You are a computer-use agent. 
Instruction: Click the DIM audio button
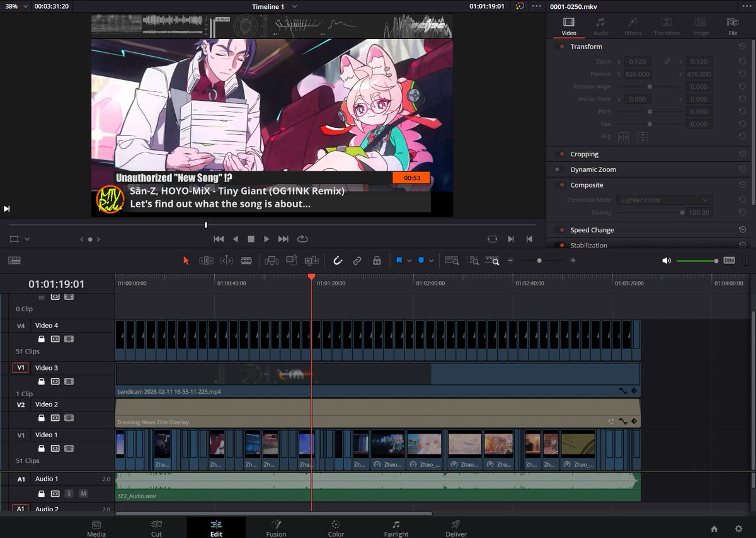pyautogui.click(x=729, y=260)
